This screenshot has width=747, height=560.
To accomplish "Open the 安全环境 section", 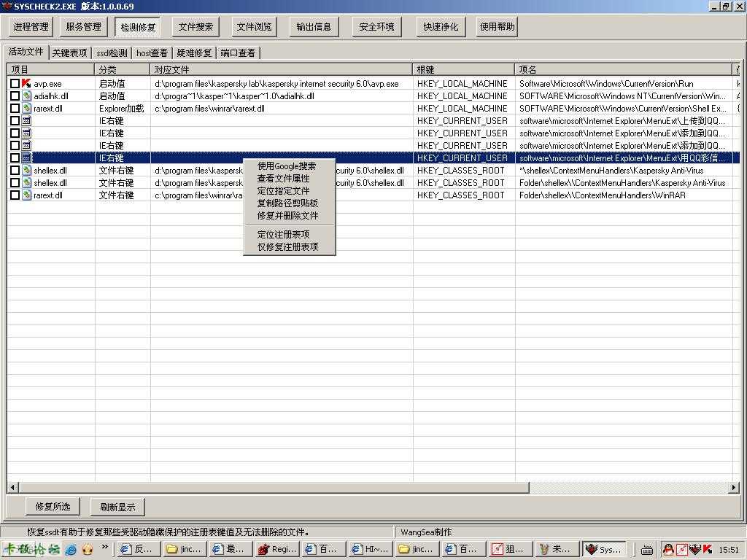I will tap(377, 27).
